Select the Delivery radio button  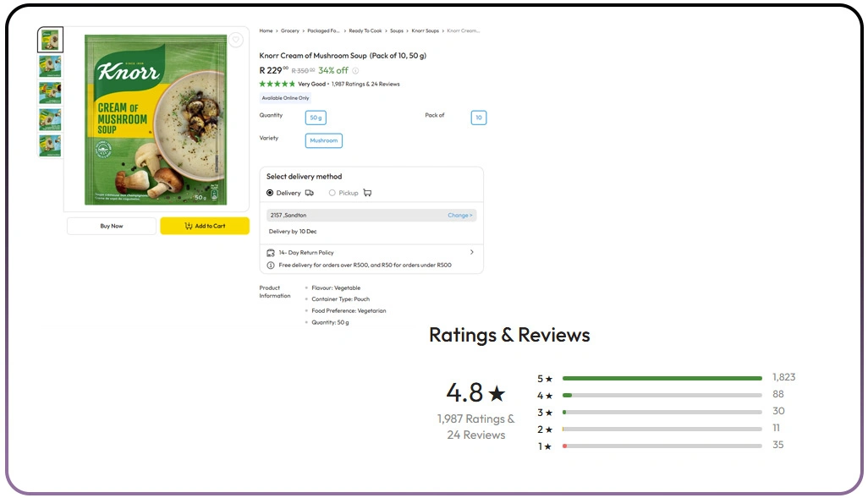(x=271, y=193)
